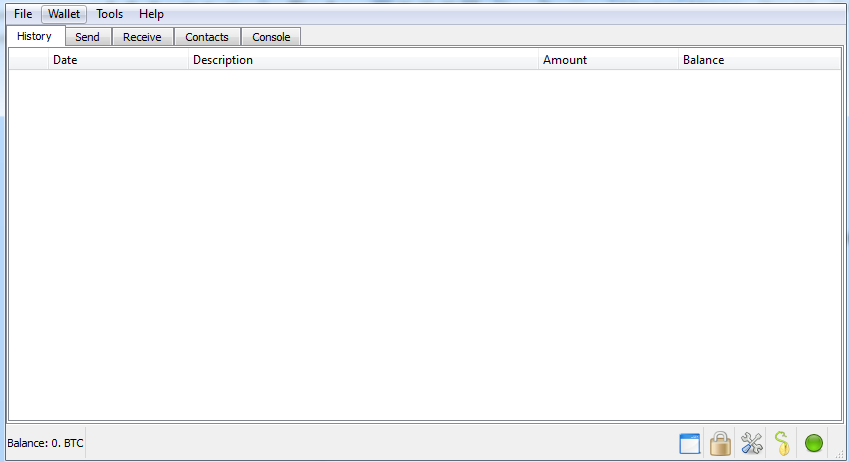
Task: Open the Help menu
Action: (x=151, y=14)
